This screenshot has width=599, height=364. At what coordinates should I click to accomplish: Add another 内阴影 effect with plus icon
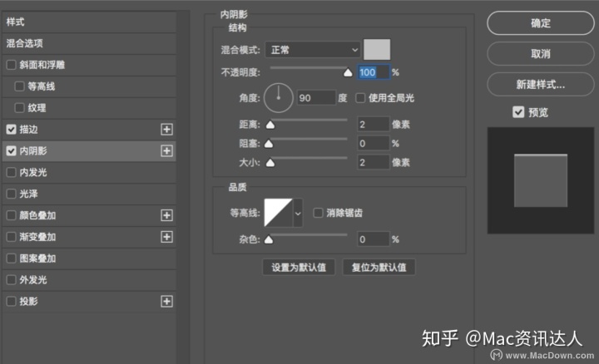pyautogui.click(x=166, y=150)
